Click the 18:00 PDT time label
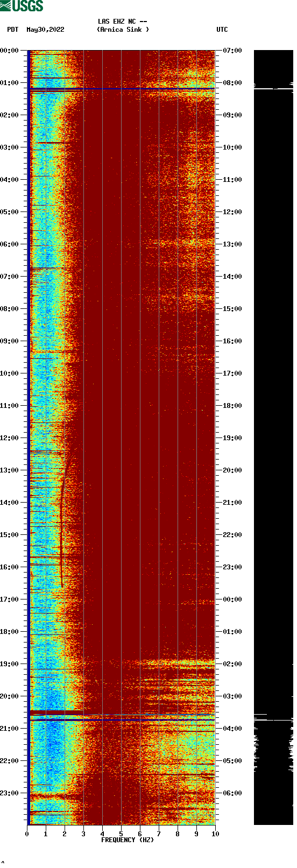Screen dimensions: 297x868 coord(9,632)
